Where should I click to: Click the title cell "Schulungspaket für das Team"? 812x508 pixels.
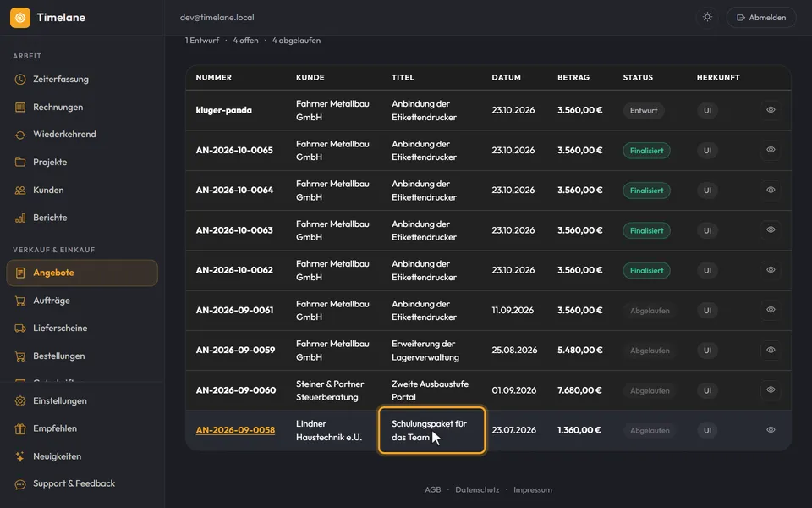coord(432,430)
